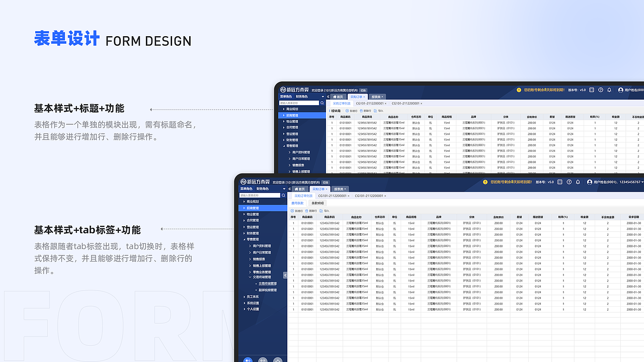This screenshot has width=644, height=362.
Task: Click the 删除行 delete-row icon in the lower window
Action: pos(306,211)
